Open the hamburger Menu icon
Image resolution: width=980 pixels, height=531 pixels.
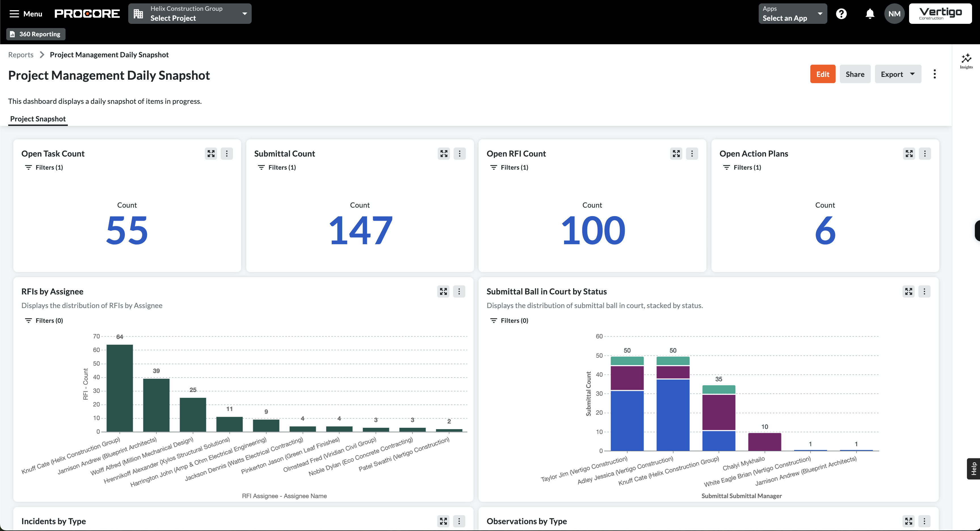(14, 13)
